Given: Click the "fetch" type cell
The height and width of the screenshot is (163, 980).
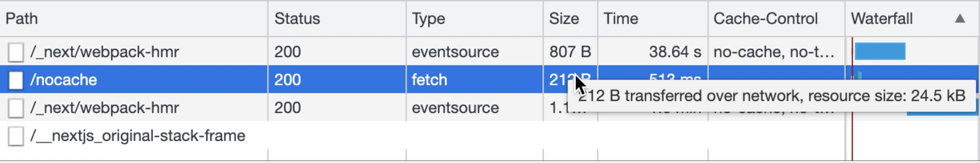Looking at the screenshot, I should point(429,80).
